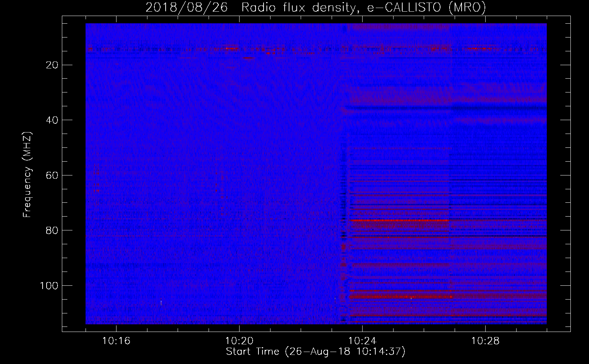
Task: Click the '40' frequency tick label
Action: [52, 120]
